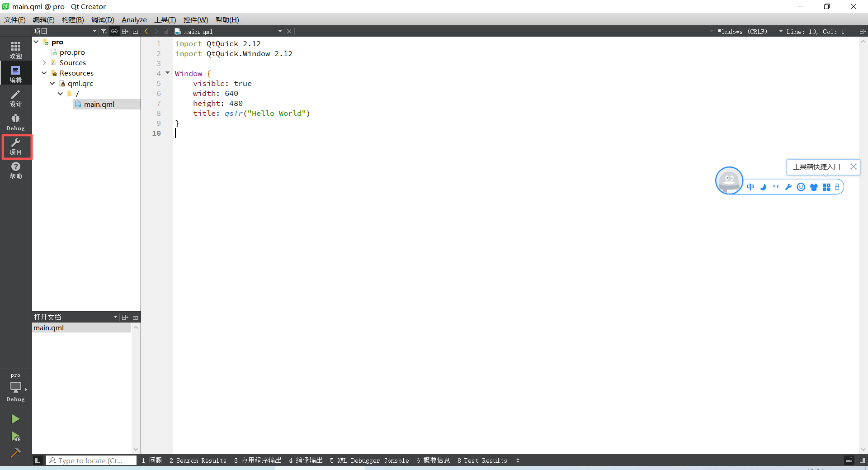Collapse the qml.qrc node
Viewport: 868px width, 470px height.
click(x=52, y=83)
